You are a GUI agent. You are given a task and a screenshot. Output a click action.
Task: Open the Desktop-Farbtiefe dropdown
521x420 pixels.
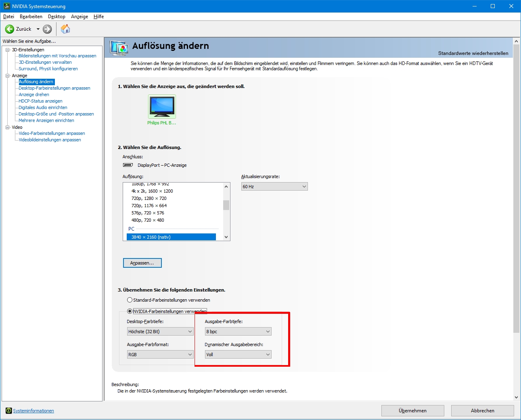(160, 332)
